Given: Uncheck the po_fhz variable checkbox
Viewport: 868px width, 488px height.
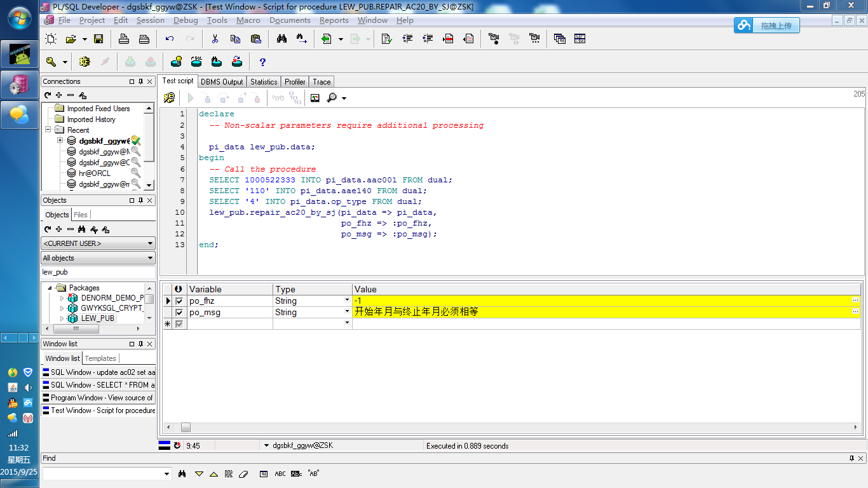Looking at the screenshot, I should pos(179,301).
